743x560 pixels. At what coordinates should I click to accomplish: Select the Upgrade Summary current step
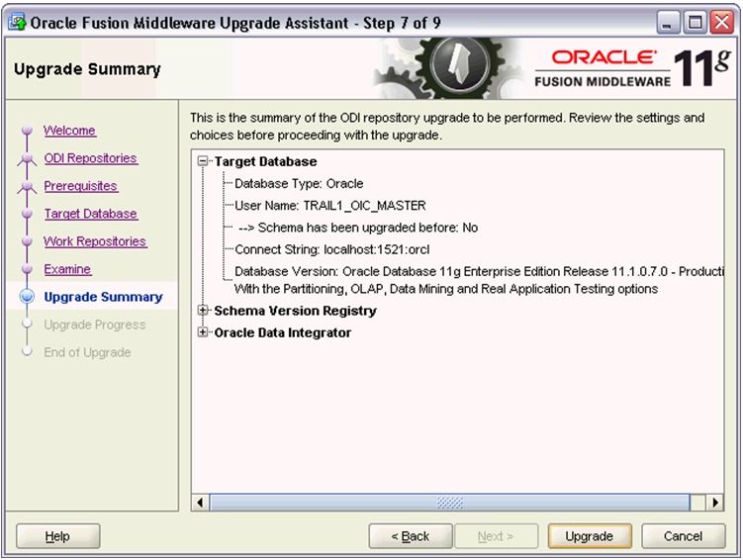pyautogui.click(x=103, y=297)
